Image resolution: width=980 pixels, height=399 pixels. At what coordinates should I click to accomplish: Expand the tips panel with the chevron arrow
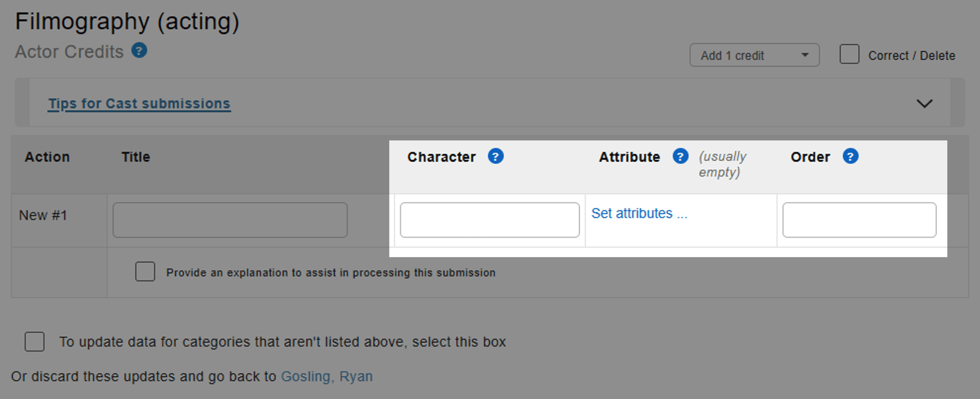pyautogui.click(x=924, y=103)
